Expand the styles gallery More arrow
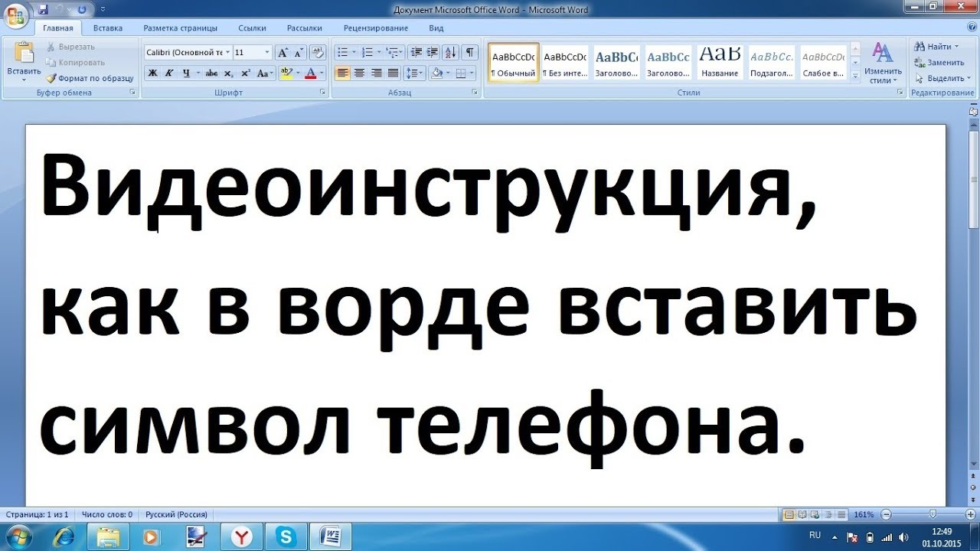Screen dimensions: 980x551 tap(855, 76)
